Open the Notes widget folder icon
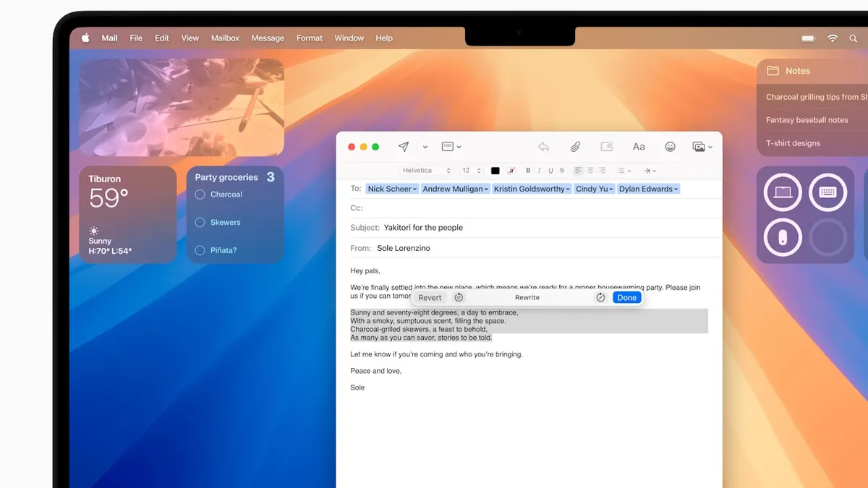This screenshot has height=488, width=868. 773,71
